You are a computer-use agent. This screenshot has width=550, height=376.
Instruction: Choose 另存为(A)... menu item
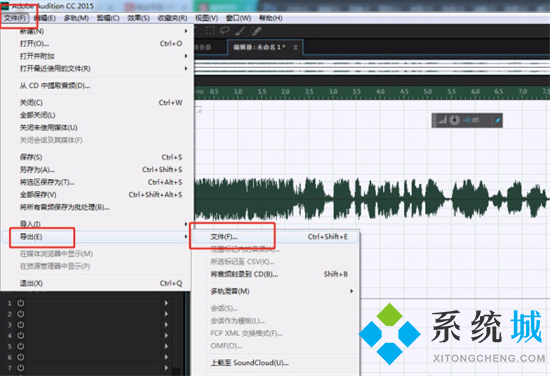[x=97, y=169]
